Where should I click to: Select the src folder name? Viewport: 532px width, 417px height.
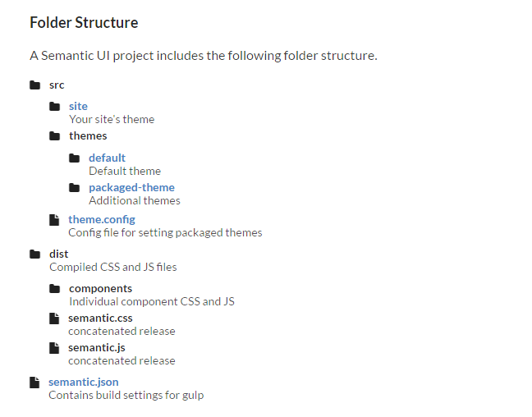click(x=57, y=85)
